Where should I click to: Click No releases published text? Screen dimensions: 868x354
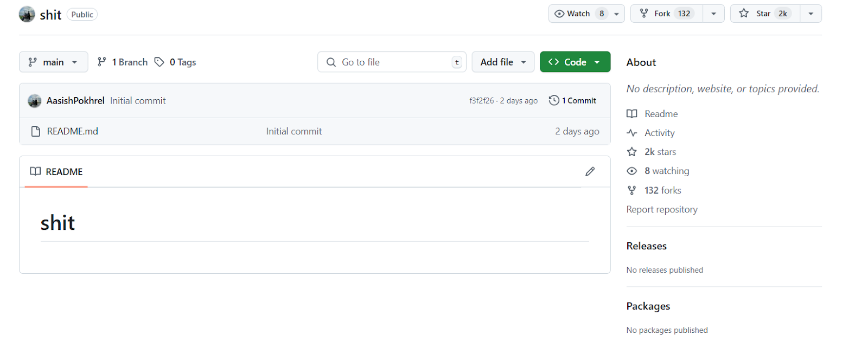pyautogui.click(x=665, y=270)
